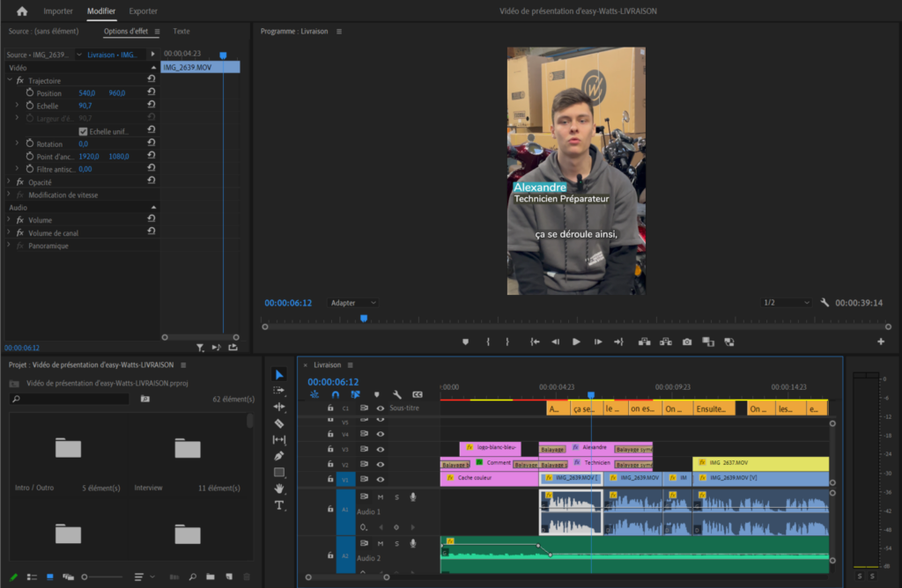Viewport: 902px width, 588px height.
Task: Export a frame with the camera icon
Action: (687, 342)
